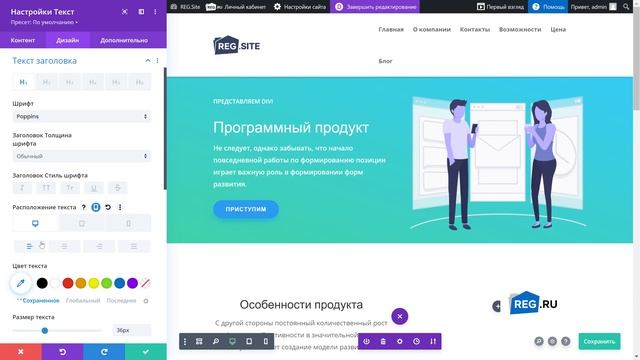
Task: Toggle uppercase TT font style
Action: pyautogui.click(x=46, y=188)
